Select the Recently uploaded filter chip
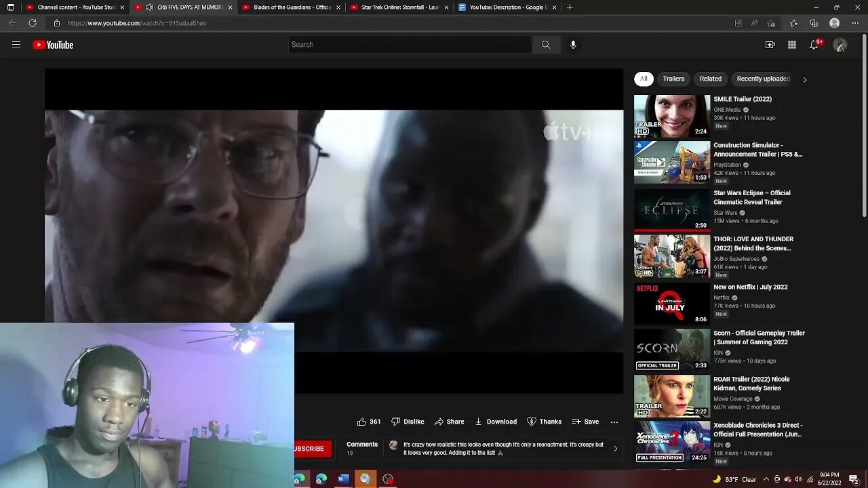868x488 pixels. (763, 79)
